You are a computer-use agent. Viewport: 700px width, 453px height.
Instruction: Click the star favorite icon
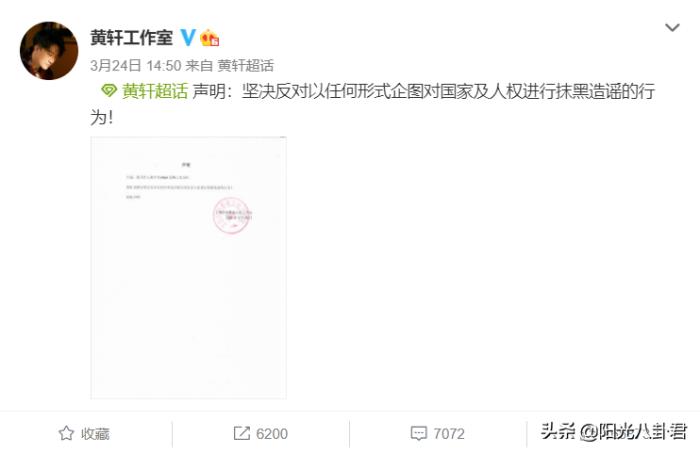pos(66,433)
